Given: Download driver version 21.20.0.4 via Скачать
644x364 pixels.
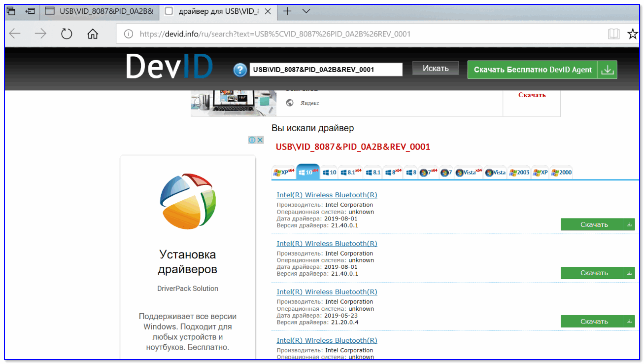Looking at the screenshot, I should pos(597,322).
